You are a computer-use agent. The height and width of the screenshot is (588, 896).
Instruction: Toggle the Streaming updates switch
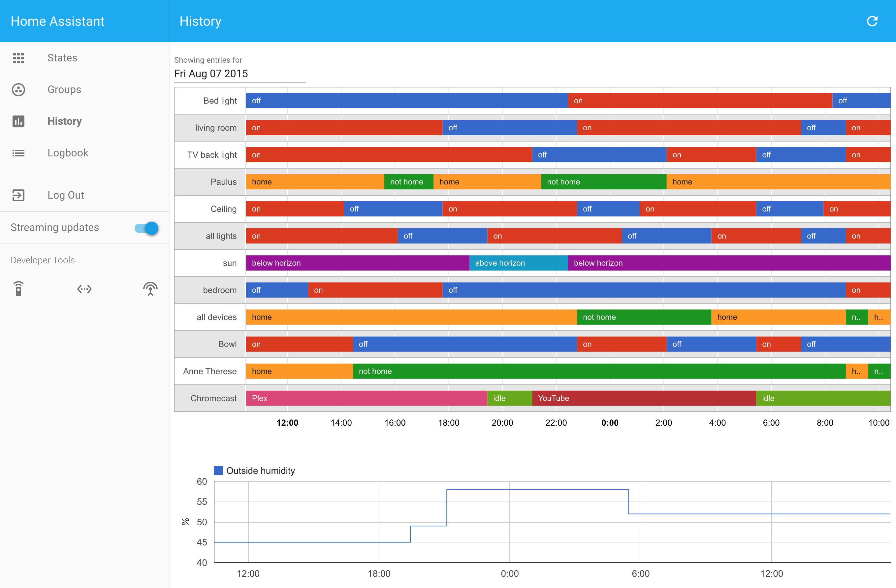(147, 228)
